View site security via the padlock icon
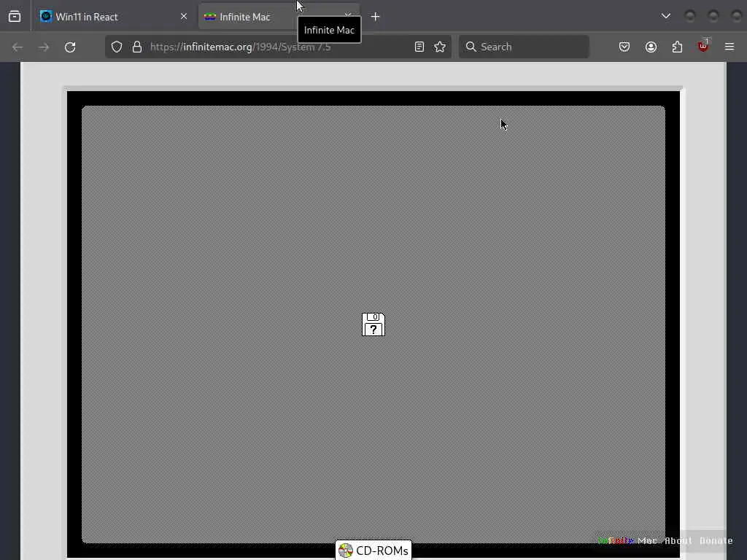 137,47
